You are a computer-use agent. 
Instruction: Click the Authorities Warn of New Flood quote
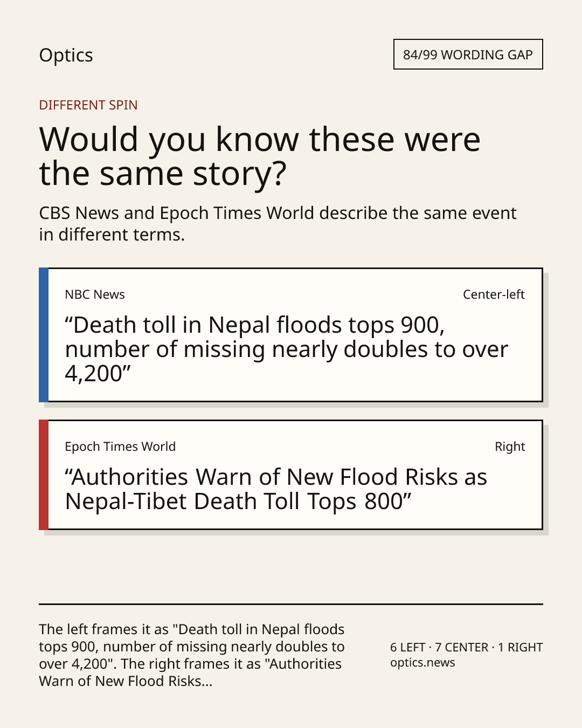tap(276, 489)
